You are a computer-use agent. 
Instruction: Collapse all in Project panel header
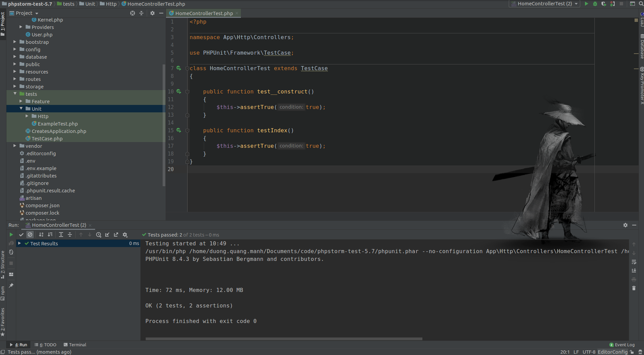pyautogui.click(x=141, y=13)
